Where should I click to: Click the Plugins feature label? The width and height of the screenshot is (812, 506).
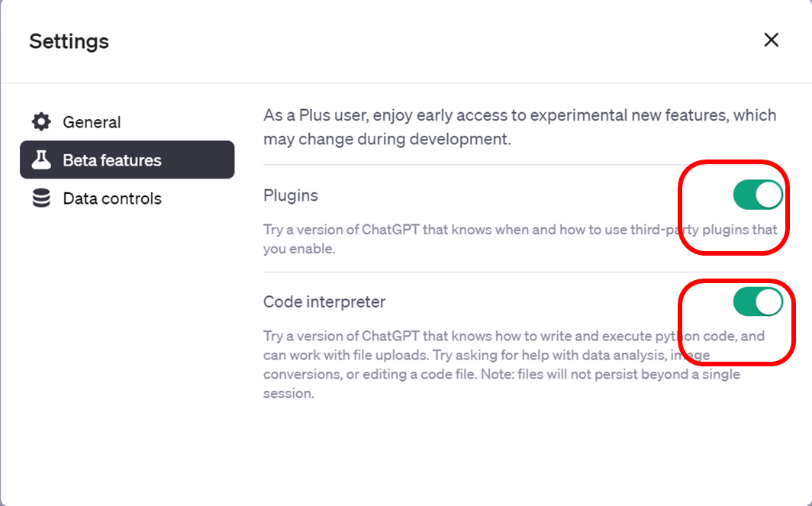click(x=291, y=195)
